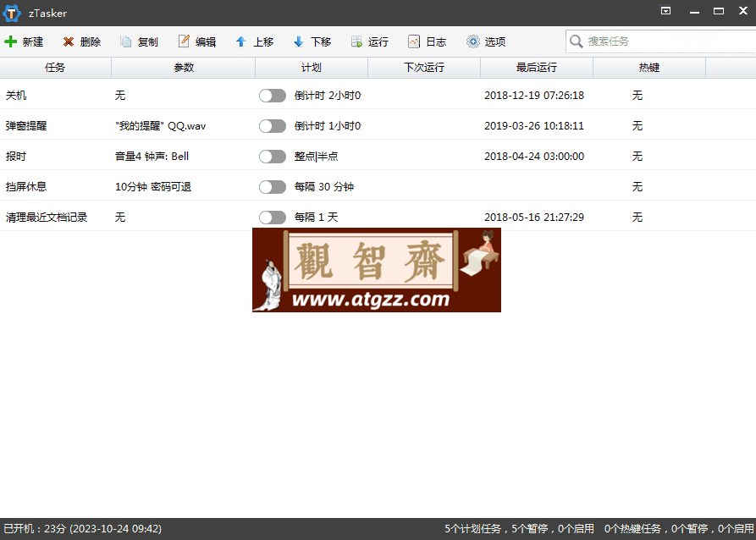The width and height of the screenshot is (756, 540).
Task: Toggle the 关机 task switch
Action: pyautogui.click(x=273, y=96)
